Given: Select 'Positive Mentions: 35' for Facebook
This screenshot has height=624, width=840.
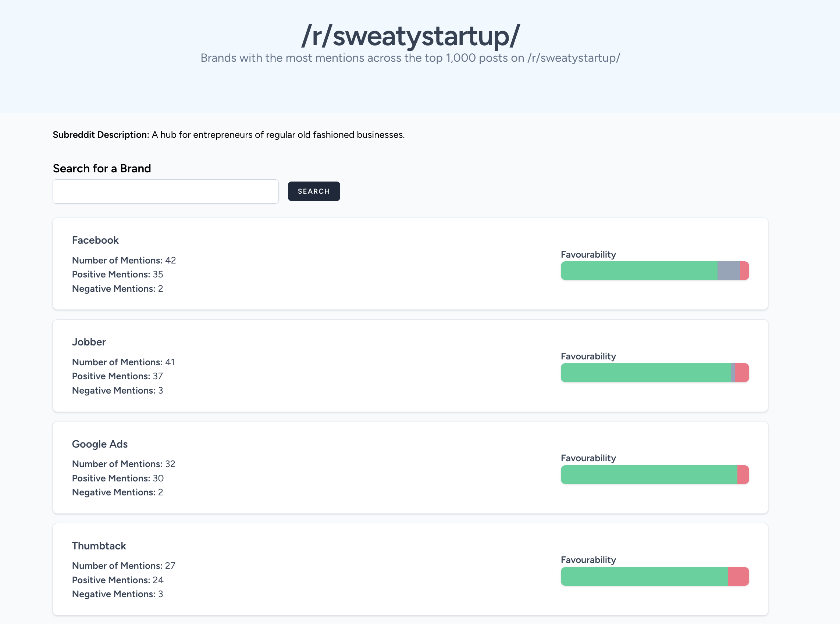Looking at the screenshot, I should [x=118, y=274].
